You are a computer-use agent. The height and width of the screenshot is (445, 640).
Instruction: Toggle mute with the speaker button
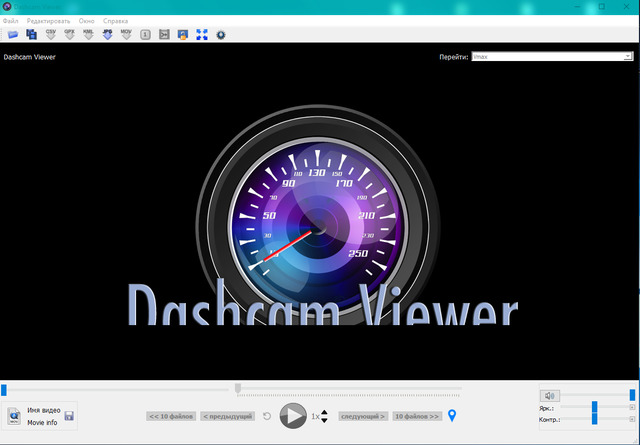click(x=549, y=396)
